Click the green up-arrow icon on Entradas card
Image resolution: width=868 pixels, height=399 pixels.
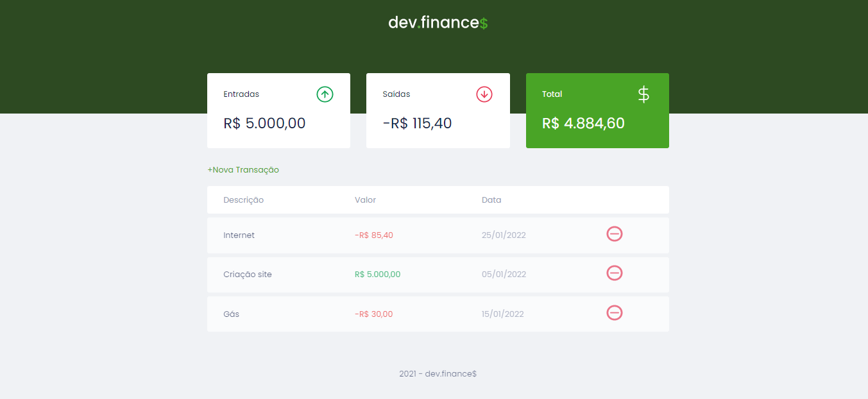(x=325, y=94)
